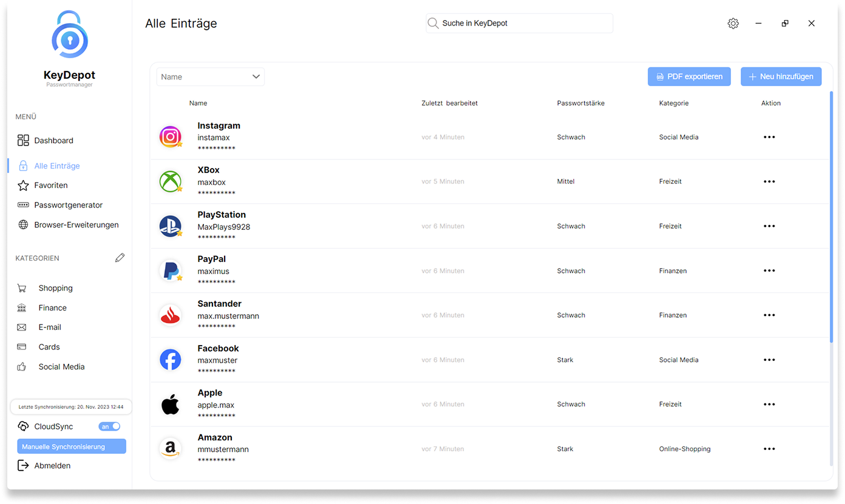Click username instamax
Viewport: 845px width, 504px height.
coord(214,138)
